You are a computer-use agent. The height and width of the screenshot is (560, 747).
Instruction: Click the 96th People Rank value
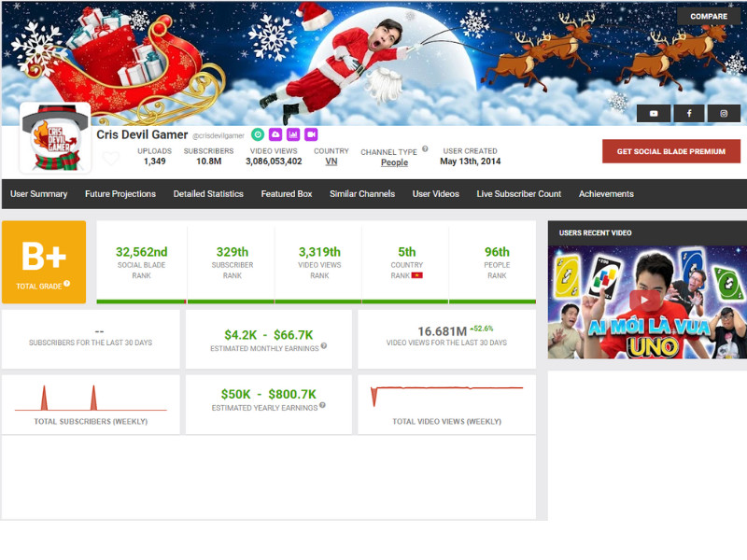coord(497,252)
